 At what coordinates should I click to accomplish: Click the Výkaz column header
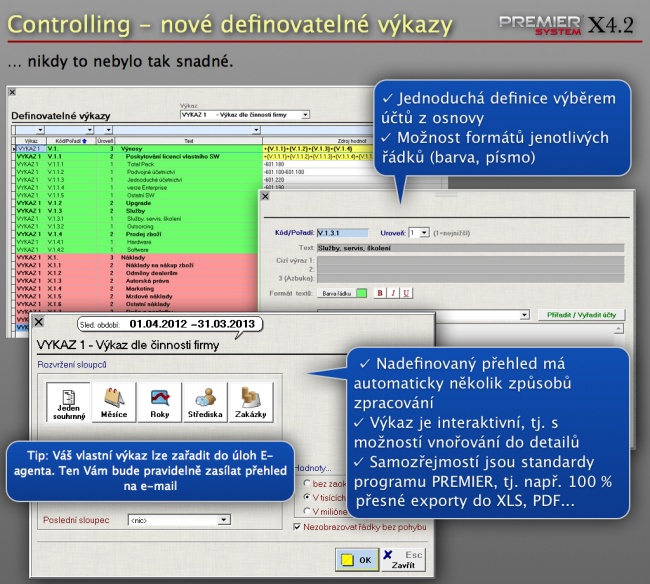click(x=31, y=141)
